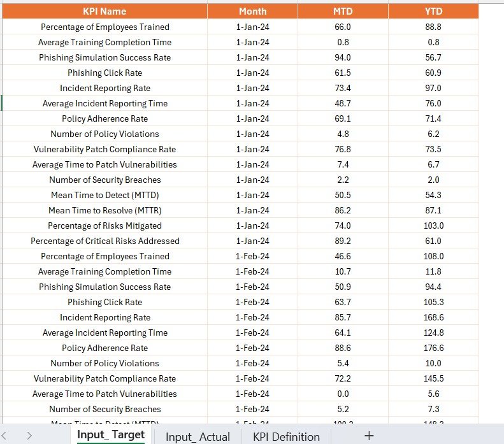This screenshot has width=504, height=444.
Task: Click MTD value 86.2
Action: (x=343, y=210)
